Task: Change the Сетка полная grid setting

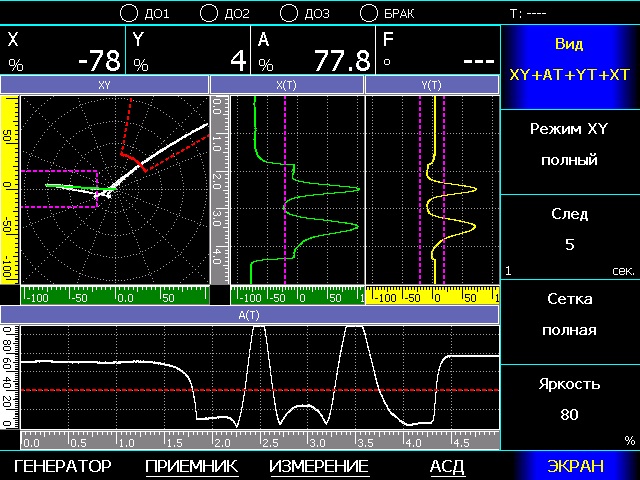Action: (x=570, y=315)
